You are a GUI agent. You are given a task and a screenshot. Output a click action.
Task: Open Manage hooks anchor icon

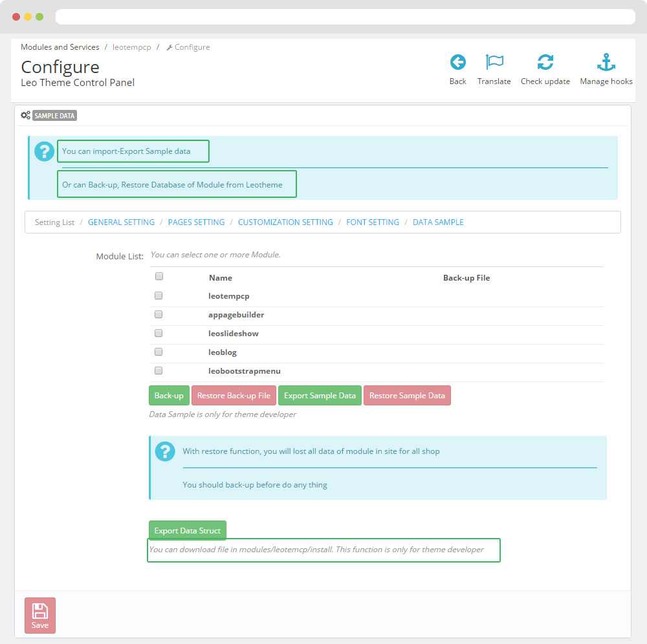(x=606, y=62)
